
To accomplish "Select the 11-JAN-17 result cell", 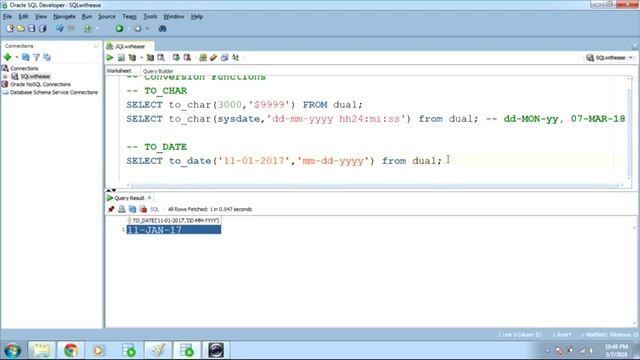I will (x=174, y=230).
